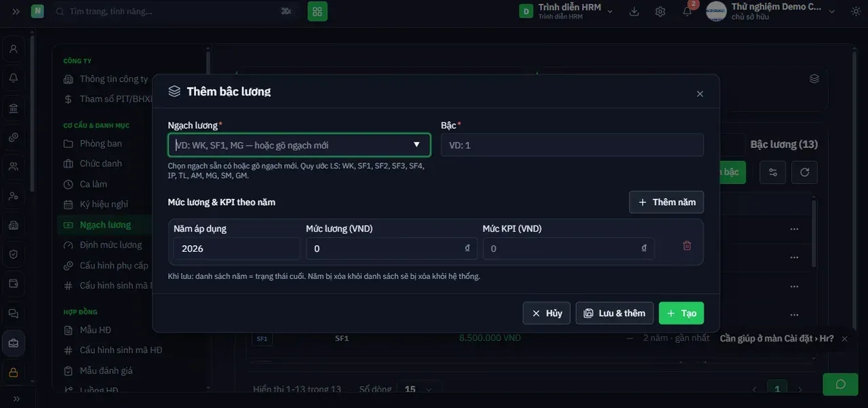Open the help chat bubble button
Image resolution: width=868 pixels, height=408 pixels.
(x=840, y=384)
